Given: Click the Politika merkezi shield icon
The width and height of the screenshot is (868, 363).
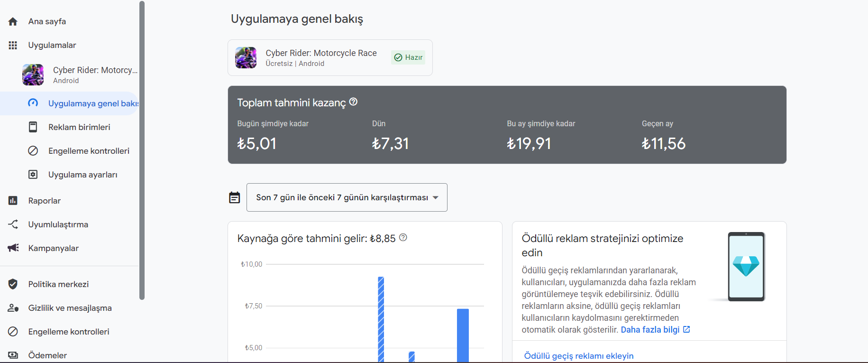Looking at the screenshot, I should point(13,284).
